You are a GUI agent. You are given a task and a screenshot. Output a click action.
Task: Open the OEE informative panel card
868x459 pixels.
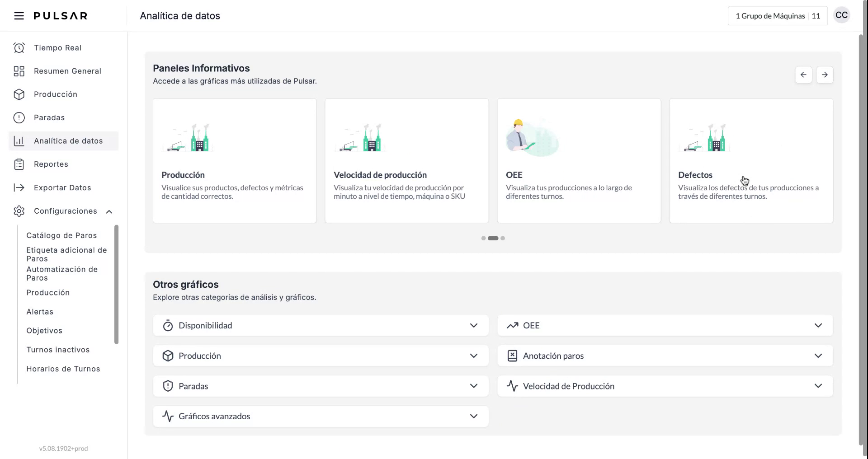pyautogui.click(x=579, y=161)
